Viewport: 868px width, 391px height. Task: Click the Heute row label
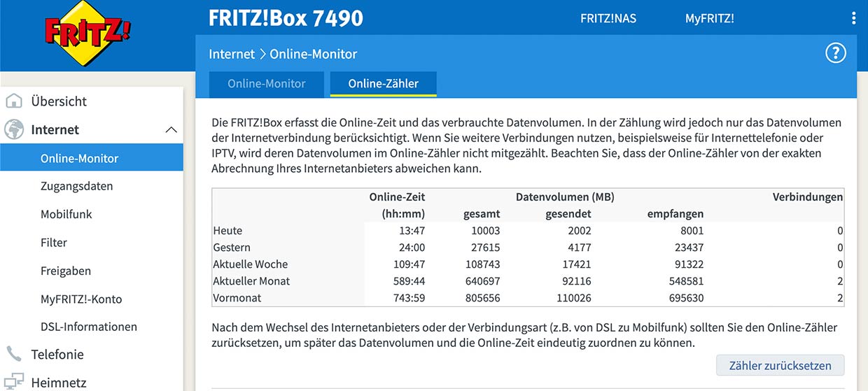(x=227, y=231)
